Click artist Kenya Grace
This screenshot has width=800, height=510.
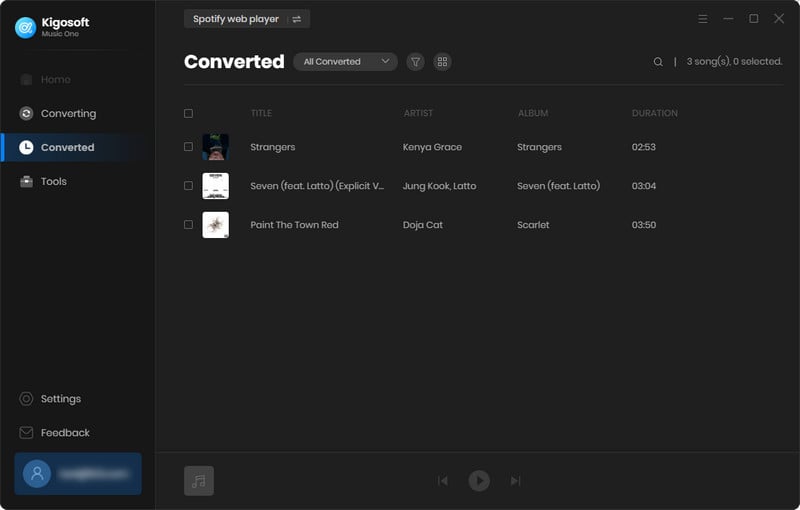[432, 147]
